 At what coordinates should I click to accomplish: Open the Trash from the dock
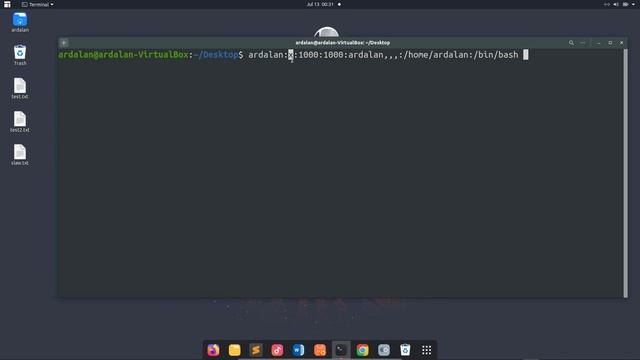click(x=405, y=350)
